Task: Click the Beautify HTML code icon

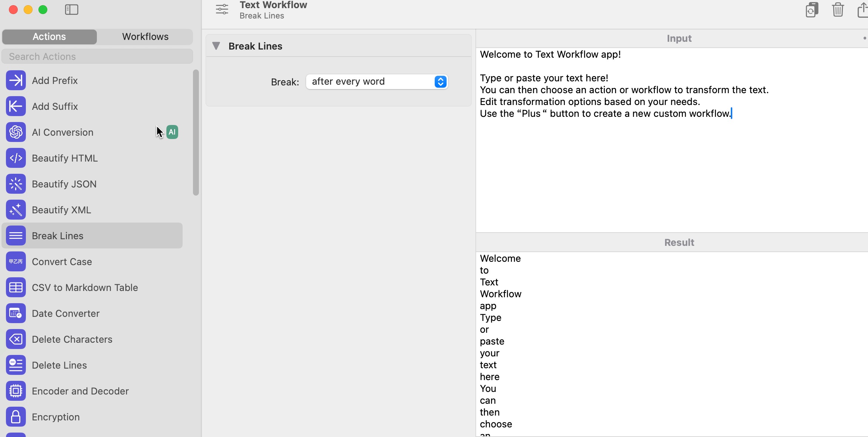Action: coord(16,158)
